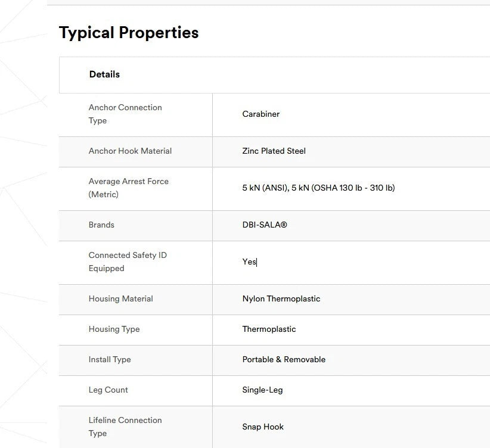Click the Snap Hook value

[x=263, y=427]
